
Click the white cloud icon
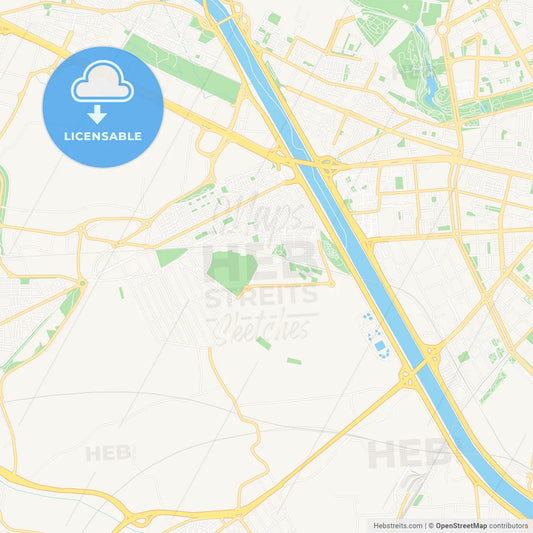pos(102,81)
